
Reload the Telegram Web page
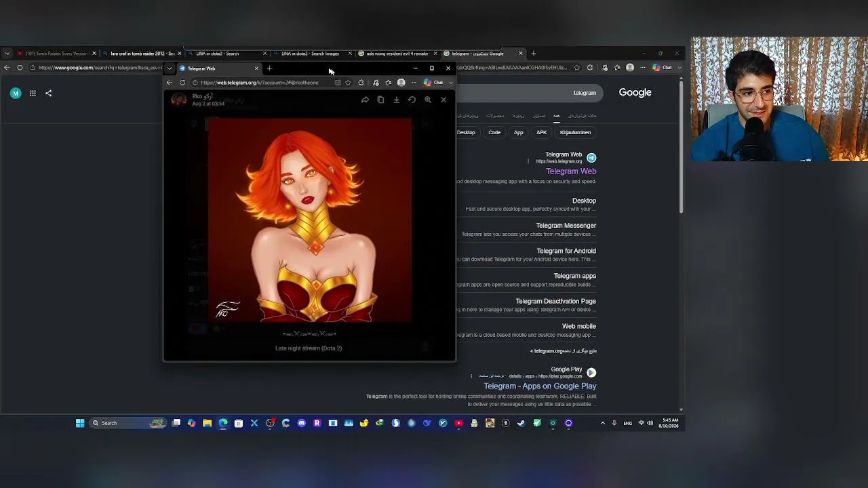tap(182, 83)
